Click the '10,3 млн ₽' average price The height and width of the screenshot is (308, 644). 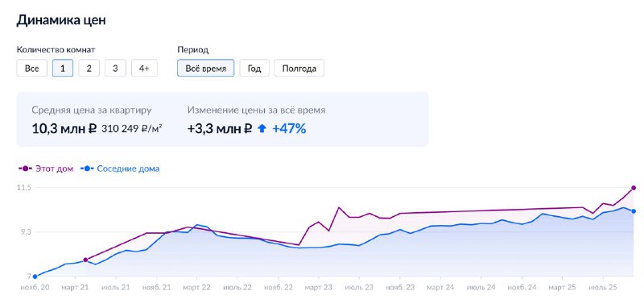tap(64, 129)
